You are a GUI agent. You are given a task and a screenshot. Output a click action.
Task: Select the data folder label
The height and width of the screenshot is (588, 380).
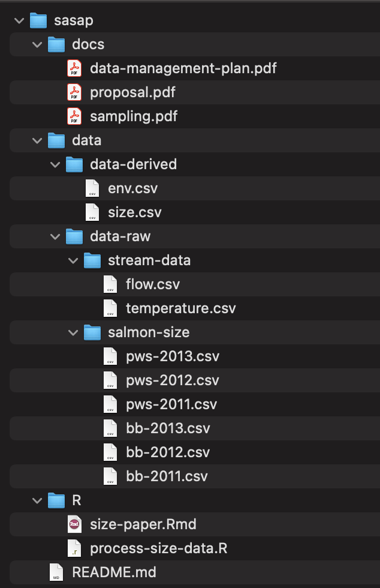click(x=86, y=140)
